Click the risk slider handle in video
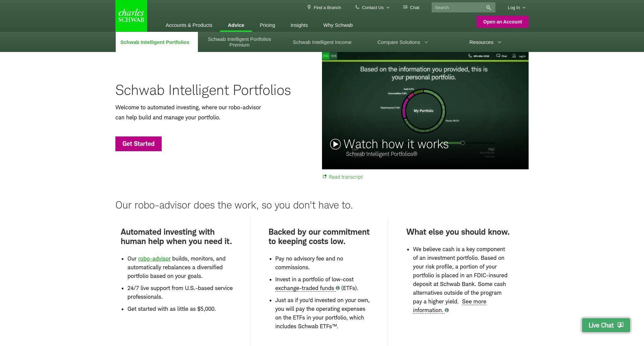 (x=463, y=143)
